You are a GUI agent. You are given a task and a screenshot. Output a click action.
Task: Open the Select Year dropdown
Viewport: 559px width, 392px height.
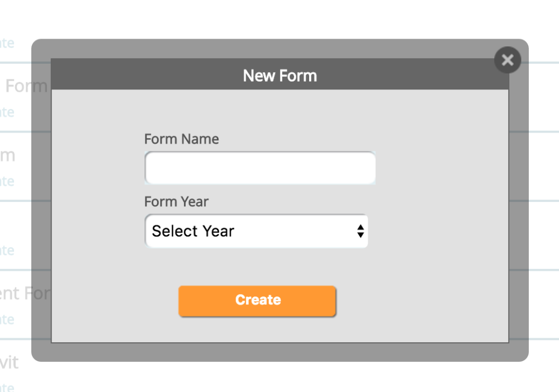[256, 231]
